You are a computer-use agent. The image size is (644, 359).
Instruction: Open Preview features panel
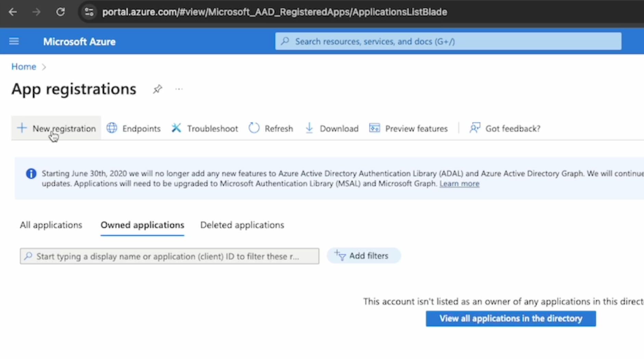[x=409, y=128]
